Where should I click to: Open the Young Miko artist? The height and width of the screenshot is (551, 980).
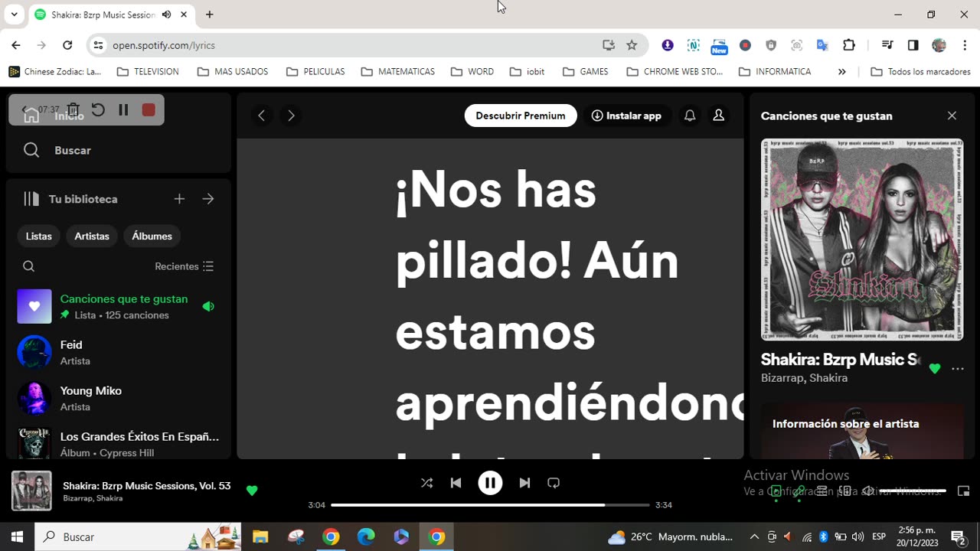(119, 398)
